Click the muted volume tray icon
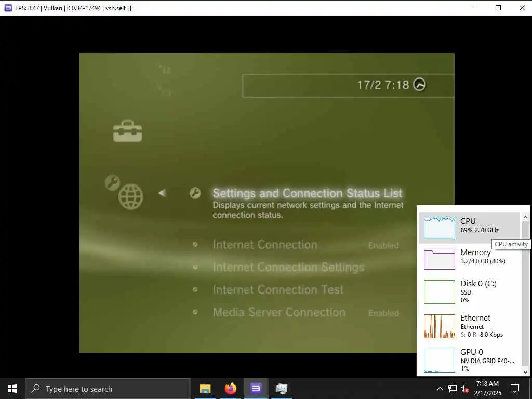The image size is (532, 399). [x=464, y=389]
